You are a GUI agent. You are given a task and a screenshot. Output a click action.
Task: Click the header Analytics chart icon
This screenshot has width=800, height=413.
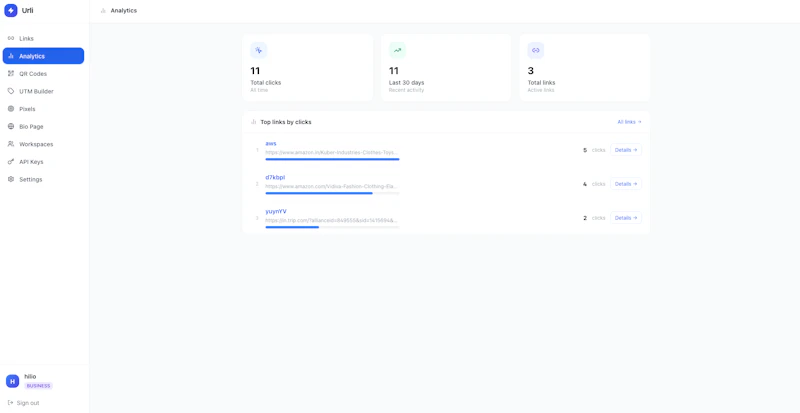click(x=104, y=11)
